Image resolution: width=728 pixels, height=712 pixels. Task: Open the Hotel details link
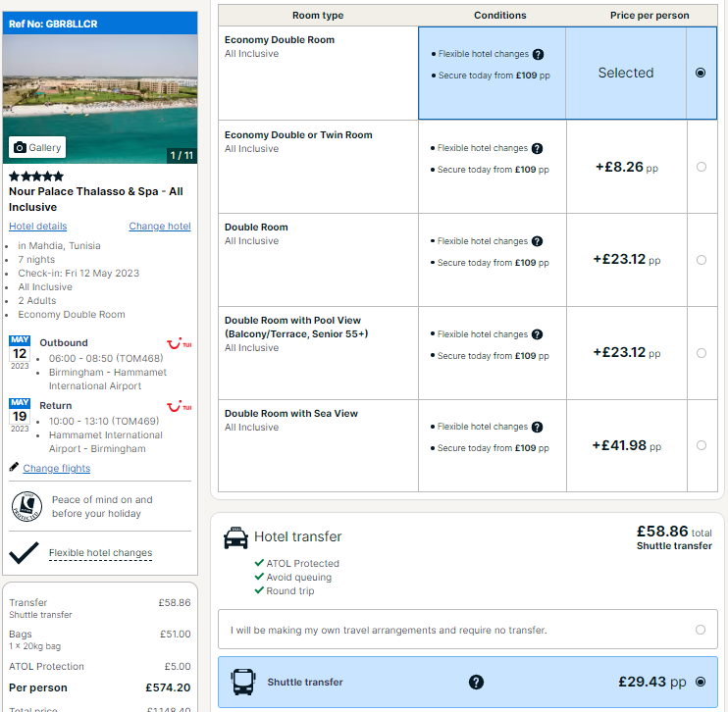click(x=38, y=226)
